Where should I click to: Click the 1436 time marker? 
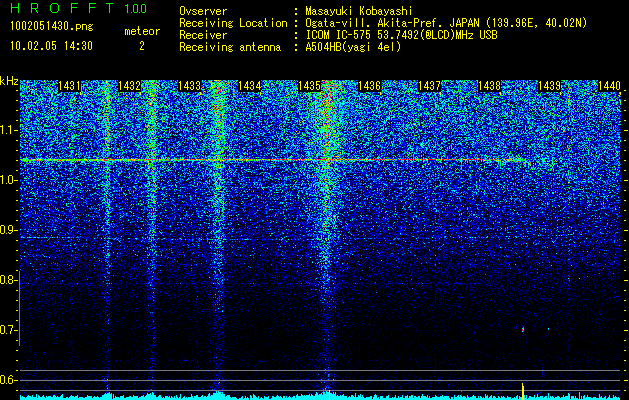pyautogui.click(x=369, y=86)
